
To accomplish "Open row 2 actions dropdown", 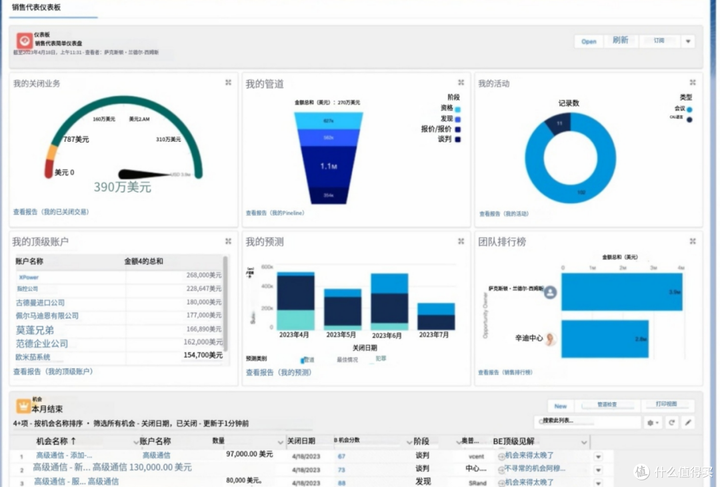I will tap(598, 470).
